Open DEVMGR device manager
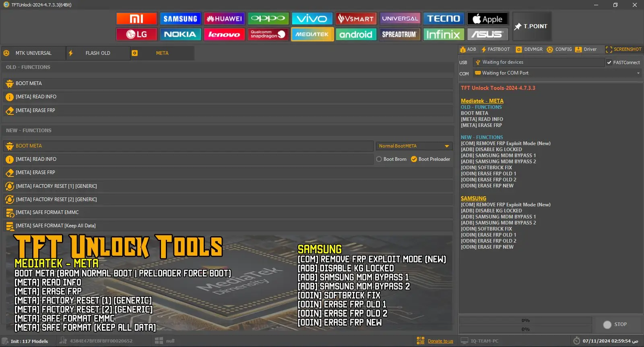This screenshot has height=347, width=644. (x=529, y=49)
